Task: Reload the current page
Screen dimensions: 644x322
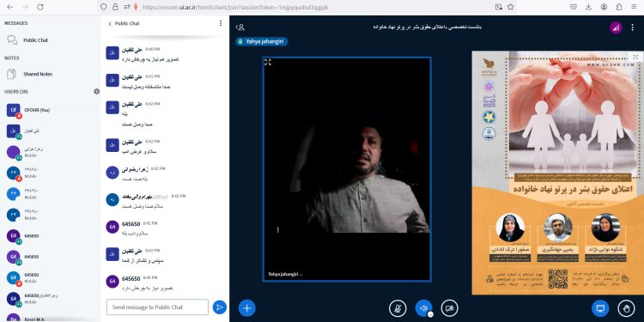Action: coord(39,7)
